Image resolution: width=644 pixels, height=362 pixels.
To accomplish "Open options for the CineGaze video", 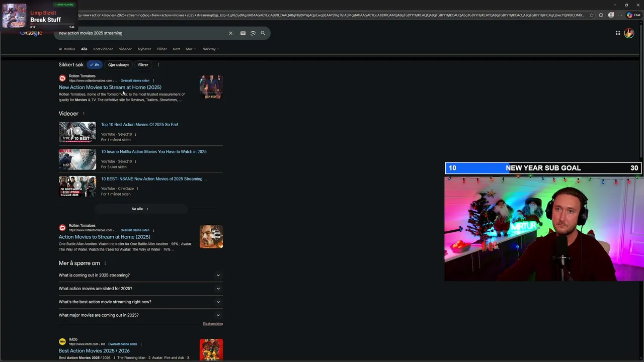I will point(137,189).
